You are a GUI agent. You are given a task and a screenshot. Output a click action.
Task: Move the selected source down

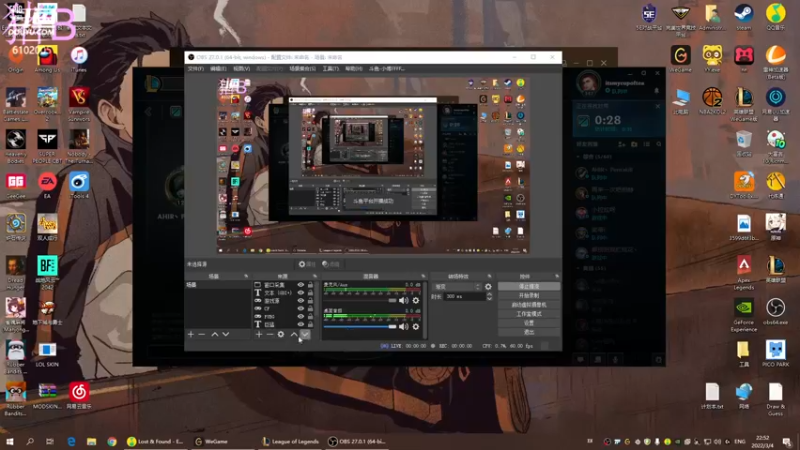tap(305, 335)
